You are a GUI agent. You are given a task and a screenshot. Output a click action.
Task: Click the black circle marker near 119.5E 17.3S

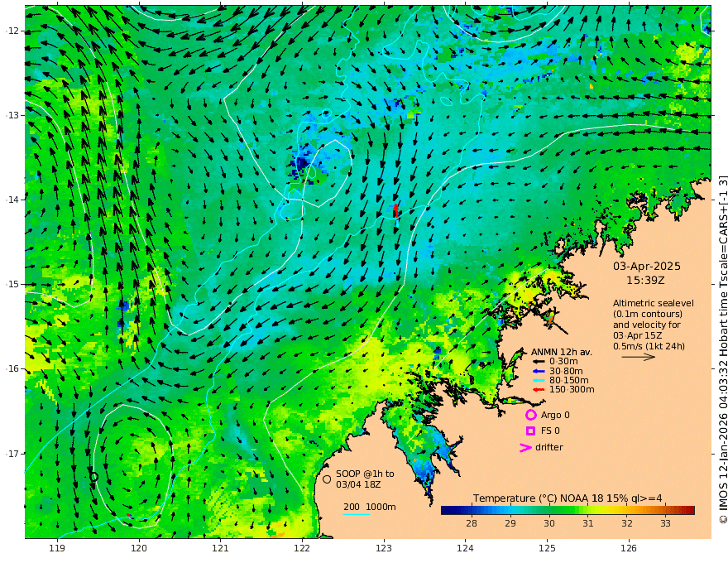(x=93, y=477)
